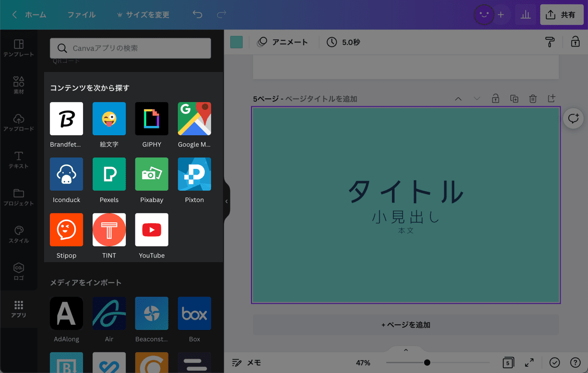Expand the bottom timeline panel chevron
Viewport: 588px width, 373px height.
tap(405, 350)
